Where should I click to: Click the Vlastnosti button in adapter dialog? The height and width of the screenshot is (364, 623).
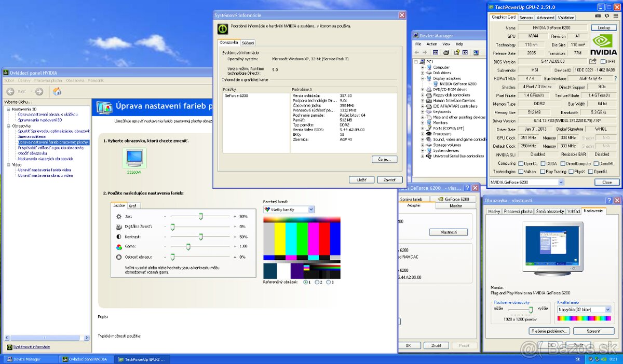pyautogui.click(x=449, y=232)
